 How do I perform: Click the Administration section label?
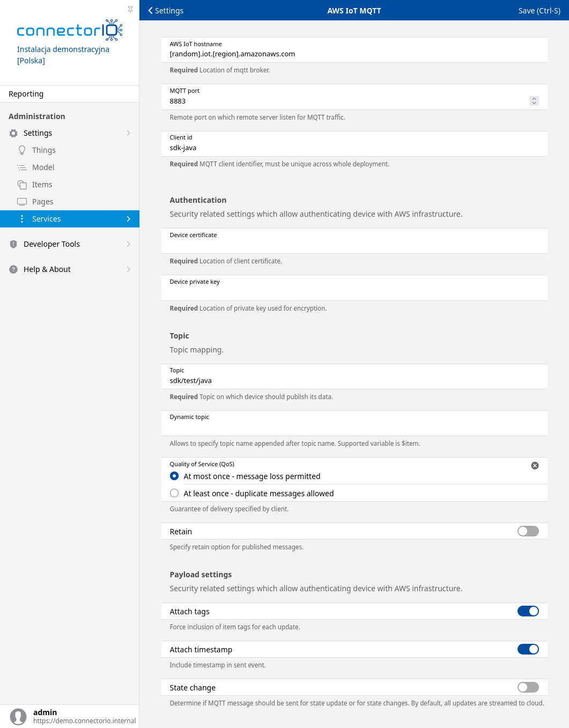37,116
